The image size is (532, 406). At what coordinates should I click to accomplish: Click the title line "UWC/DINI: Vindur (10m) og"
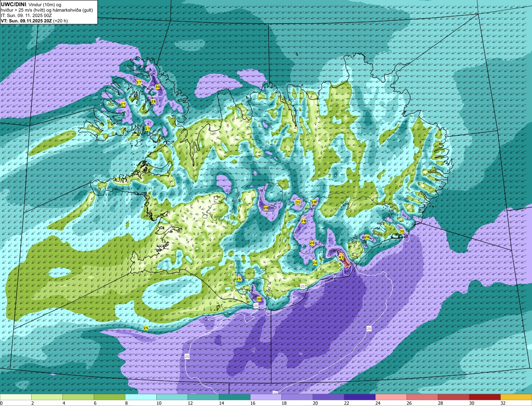pos(31,4)
